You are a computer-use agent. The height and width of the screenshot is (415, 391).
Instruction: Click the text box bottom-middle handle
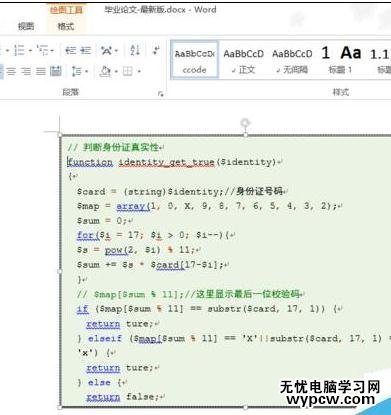(245, 407)
